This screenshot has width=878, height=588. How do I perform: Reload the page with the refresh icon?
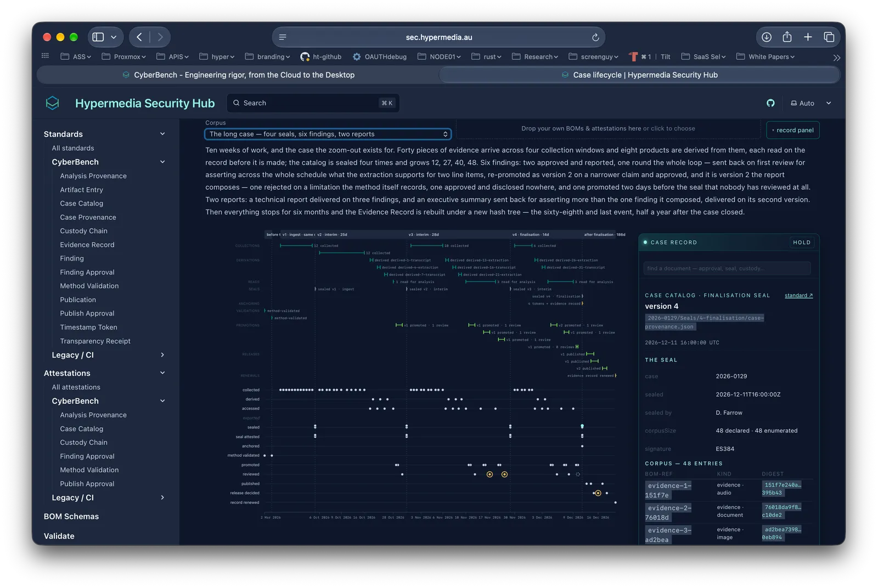click(x=595, y=37)
